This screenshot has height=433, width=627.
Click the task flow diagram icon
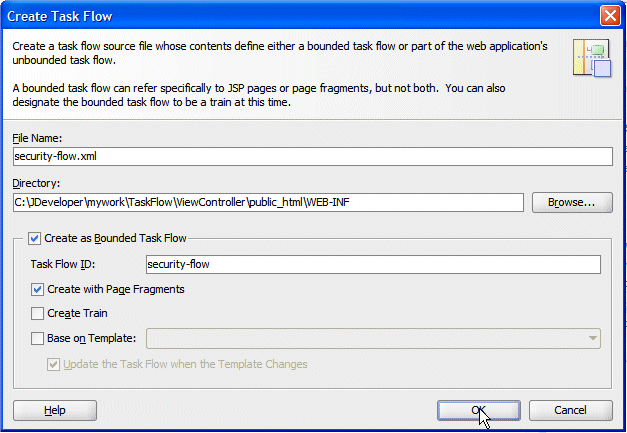pos(592,58)
